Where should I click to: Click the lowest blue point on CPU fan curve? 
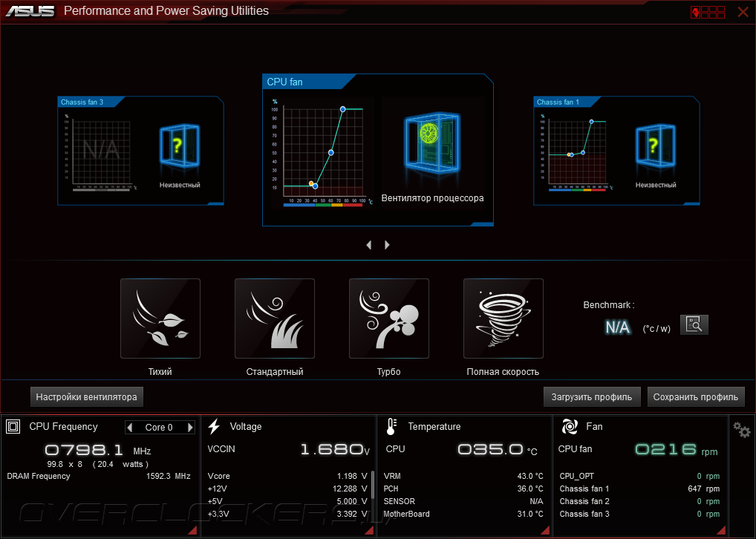(315, 186)
